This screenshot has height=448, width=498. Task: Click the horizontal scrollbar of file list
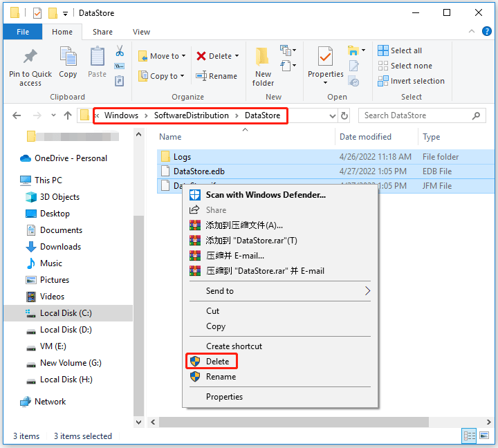294,422
